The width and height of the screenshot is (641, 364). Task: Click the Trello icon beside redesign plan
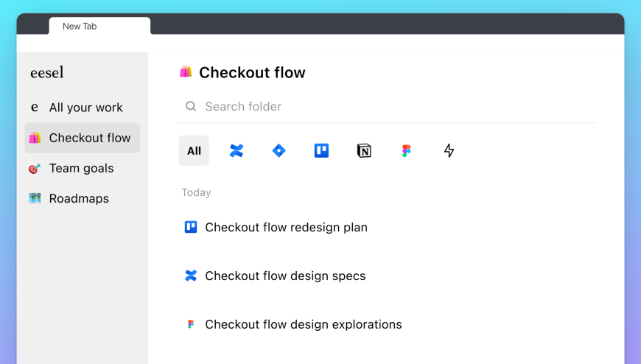coord(191,227)
